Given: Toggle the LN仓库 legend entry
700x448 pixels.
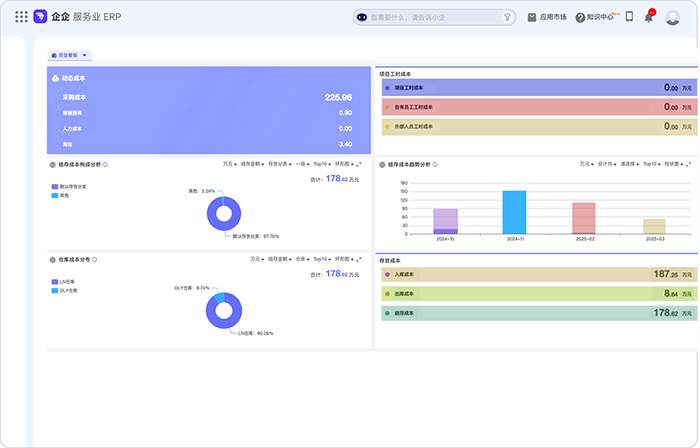Looking at the screenshot, I should pyautogui.click(x=67, y=282).
